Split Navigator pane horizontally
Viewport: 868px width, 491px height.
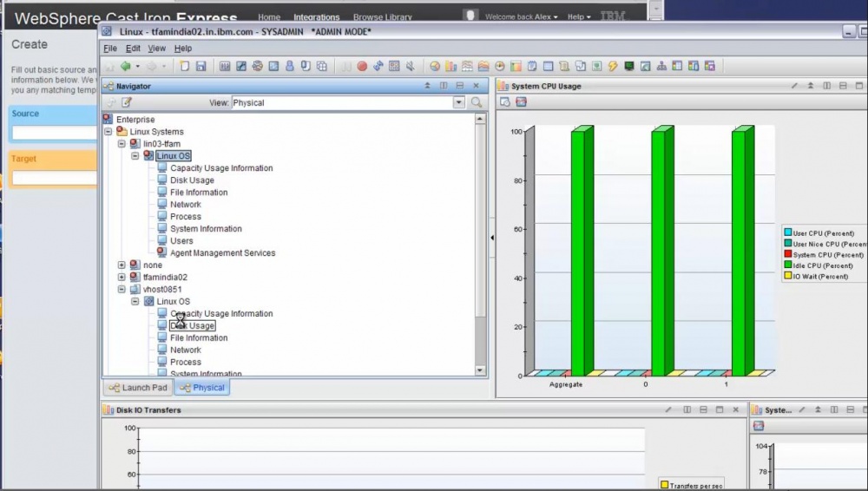[459, 86]
